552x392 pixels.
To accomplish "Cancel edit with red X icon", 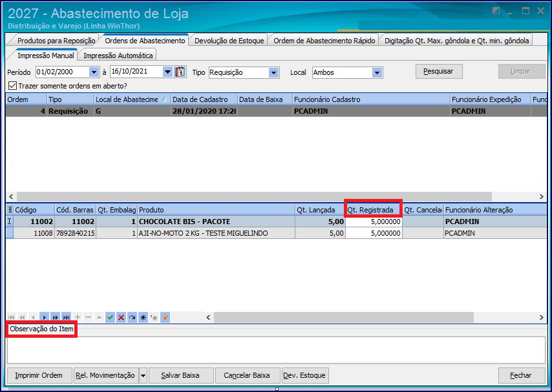I will click(121, 317).
